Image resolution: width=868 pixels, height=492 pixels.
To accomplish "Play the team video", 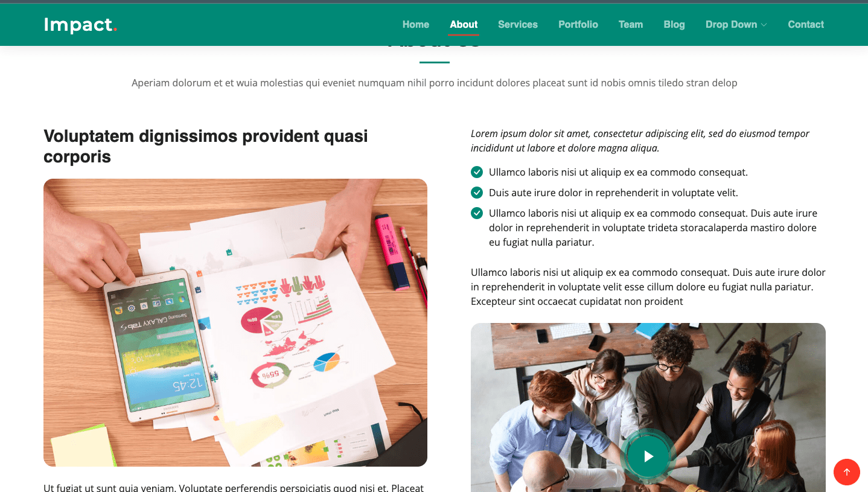I will [x=648, y=456].
